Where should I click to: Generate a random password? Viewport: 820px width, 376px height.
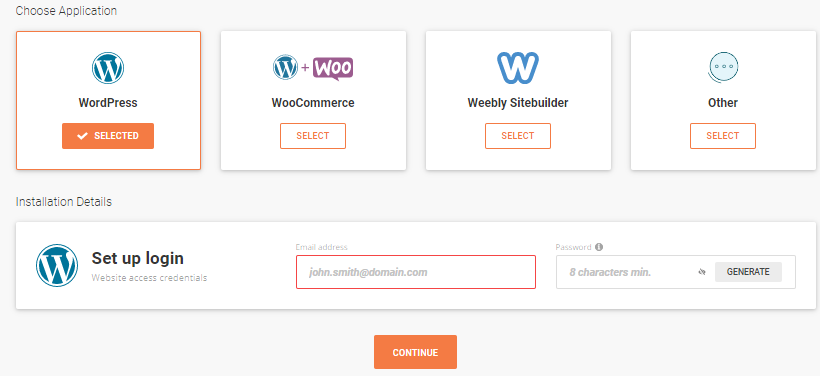pyautogui.click(x=748, y=272)
